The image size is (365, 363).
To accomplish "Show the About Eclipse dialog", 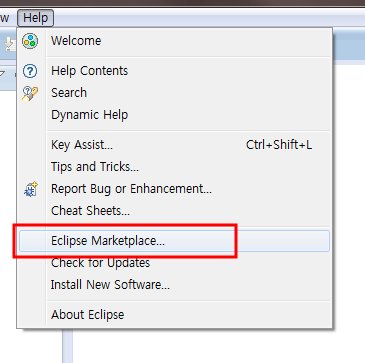I will pos(174,315).
